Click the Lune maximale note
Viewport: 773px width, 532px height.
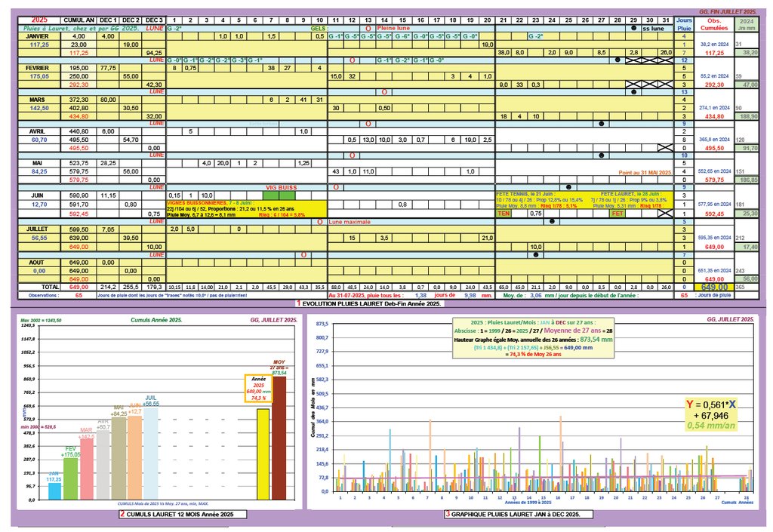tap(350, 222)
